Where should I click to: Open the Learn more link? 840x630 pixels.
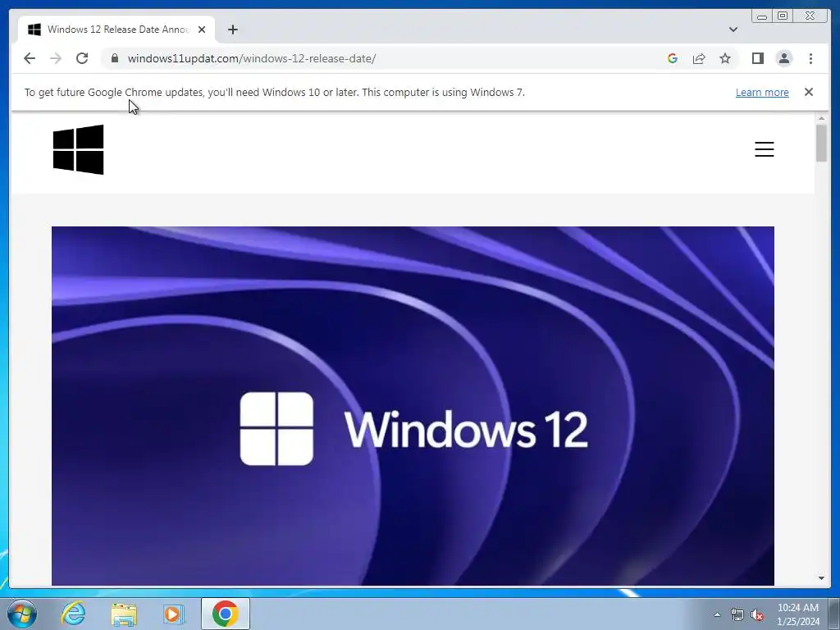(x=762, y=92)
